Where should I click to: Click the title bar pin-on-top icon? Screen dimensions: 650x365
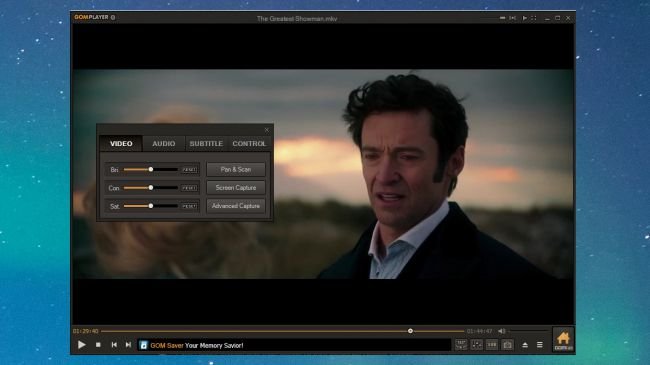point(513,18)
